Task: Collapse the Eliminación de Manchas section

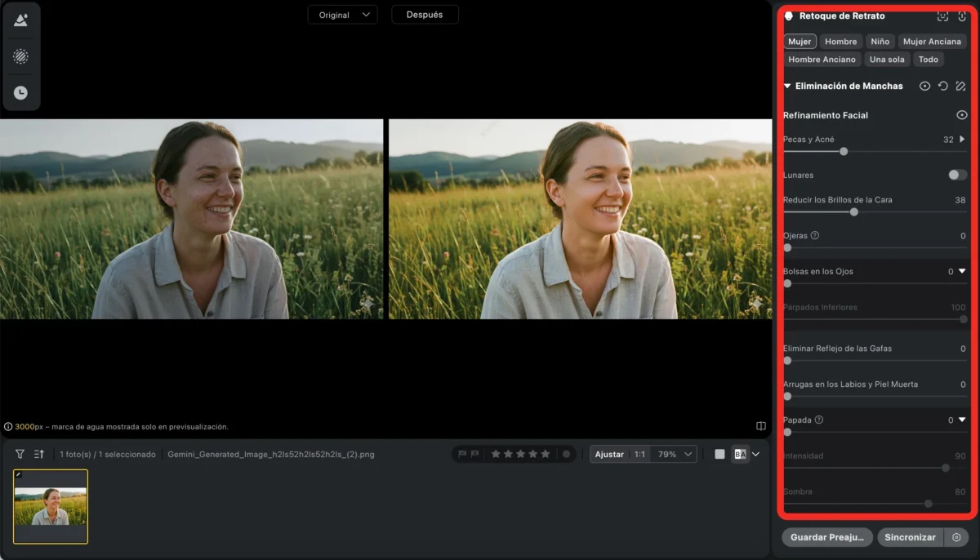Action: 787,86
